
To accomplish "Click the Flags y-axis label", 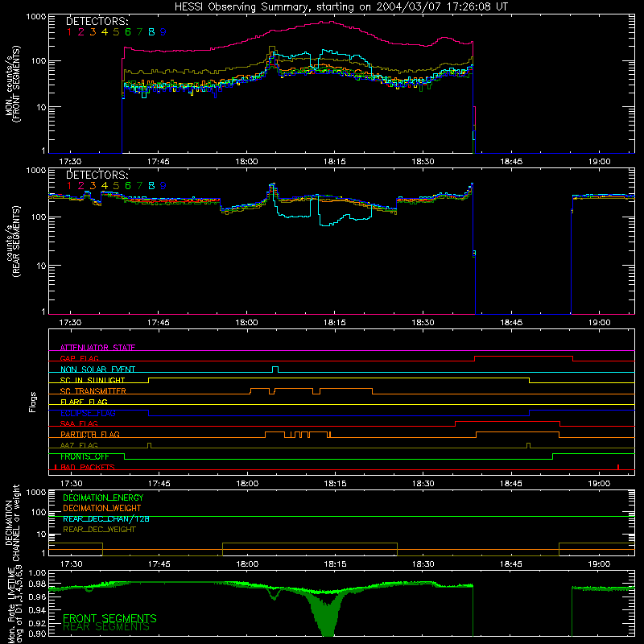I will coord(33,402).
